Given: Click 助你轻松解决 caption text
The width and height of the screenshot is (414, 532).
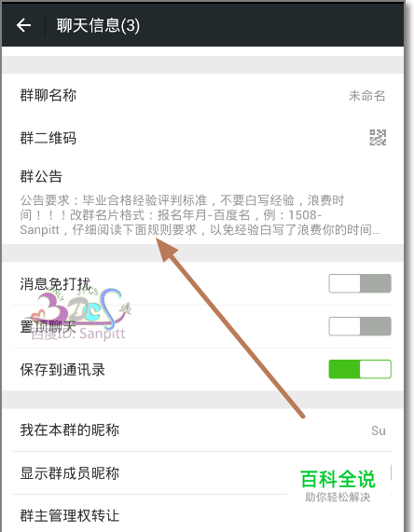Looking at the screenshot, I should 338,497.
